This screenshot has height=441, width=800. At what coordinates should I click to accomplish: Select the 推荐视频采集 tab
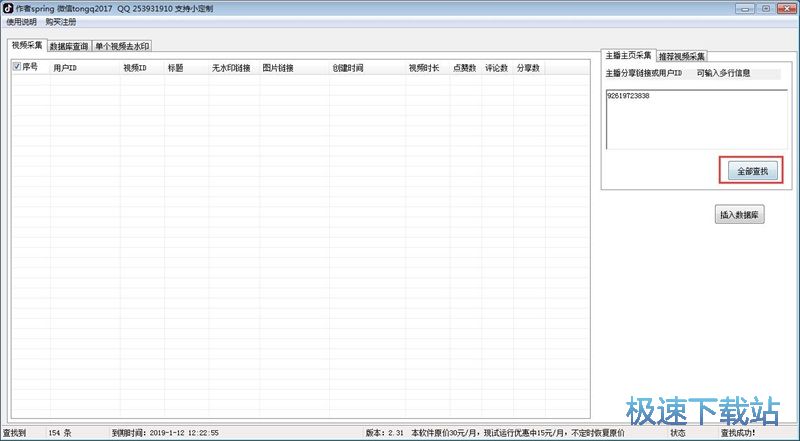[682, 56]
